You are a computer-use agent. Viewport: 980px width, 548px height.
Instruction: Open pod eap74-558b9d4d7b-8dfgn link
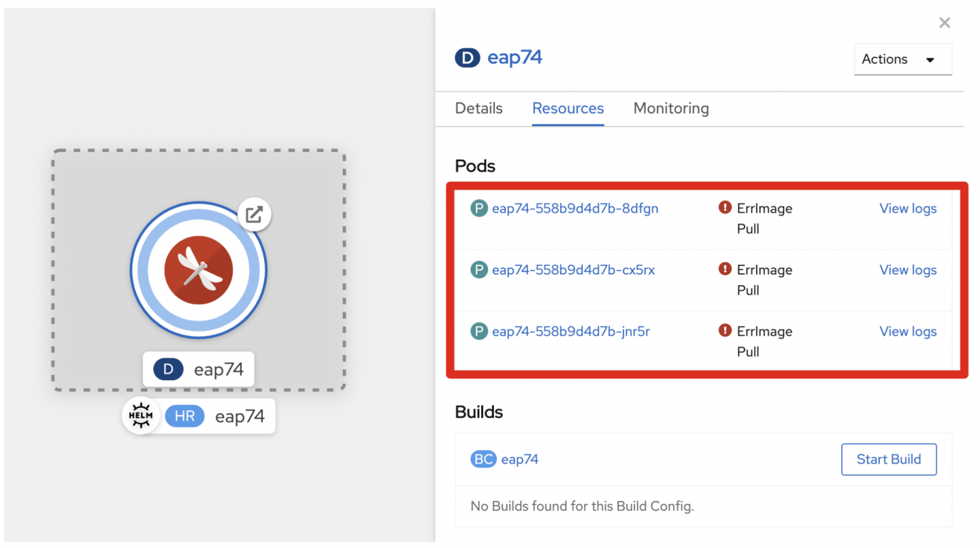[x=575, y=209]
